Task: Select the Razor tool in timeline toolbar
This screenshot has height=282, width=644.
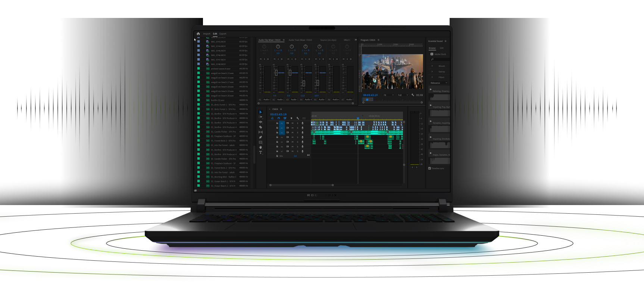Action: click(x=260, y=127)
